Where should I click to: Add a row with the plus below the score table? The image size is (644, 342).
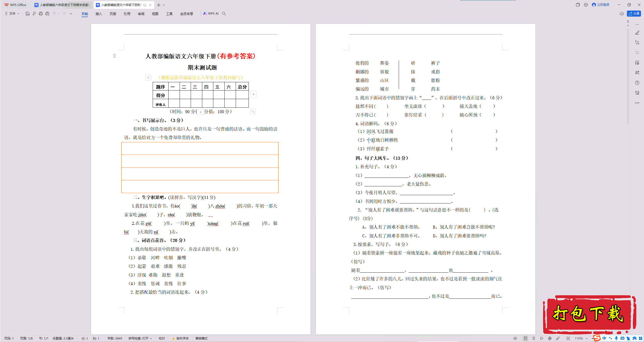[200, 112]
